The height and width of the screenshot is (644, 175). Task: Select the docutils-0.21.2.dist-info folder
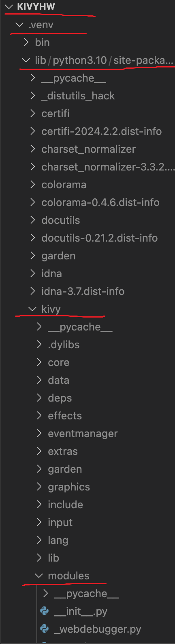pyautogui.click(x=100, y=238)
